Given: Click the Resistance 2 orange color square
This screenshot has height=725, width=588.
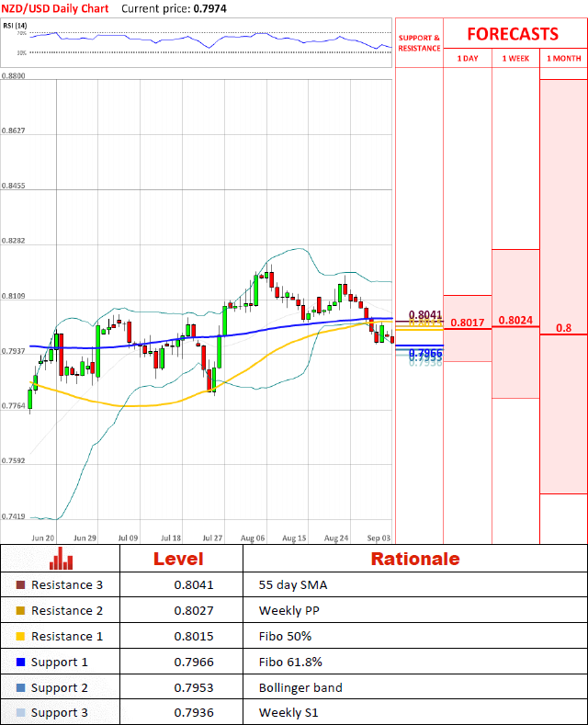Looking at the screenshot, I should (x=21, y=610).
